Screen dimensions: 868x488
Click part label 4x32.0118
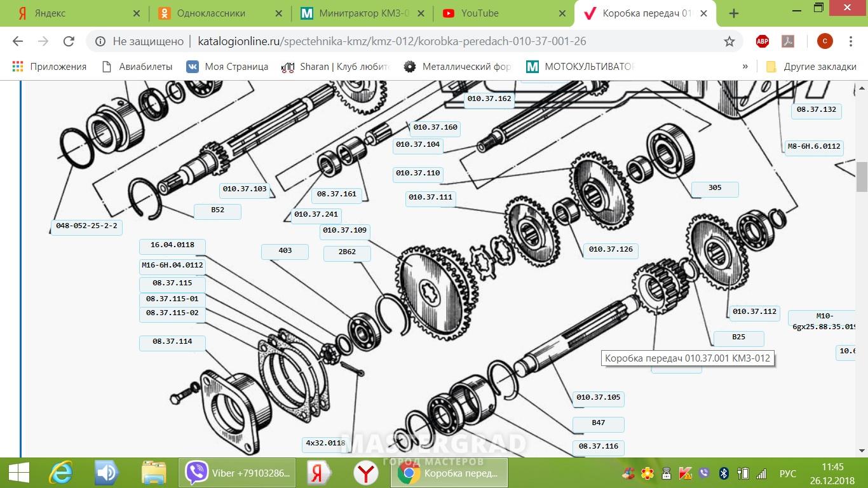pyautogui.click(x=325, y=444)
